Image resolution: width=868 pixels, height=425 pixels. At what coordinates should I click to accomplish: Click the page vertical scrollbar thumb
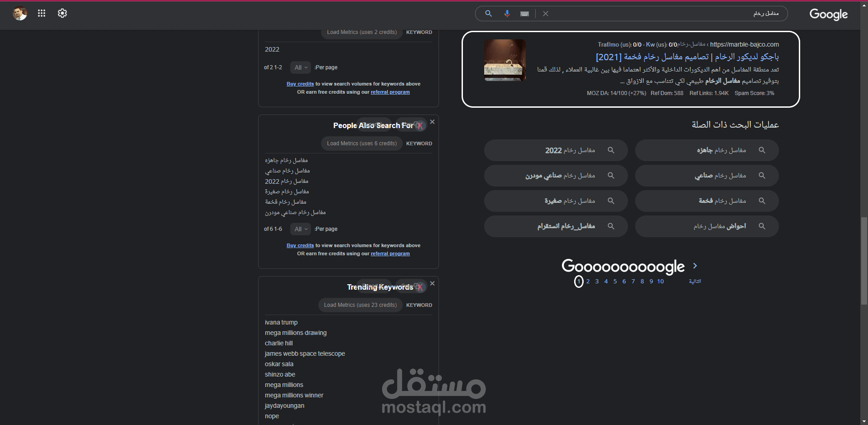point(864,261)
